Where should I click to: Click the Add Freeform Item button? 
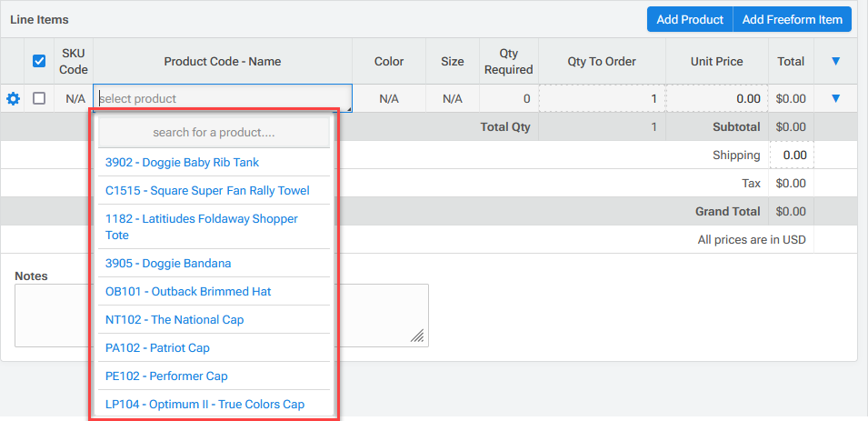click(792, 19)
